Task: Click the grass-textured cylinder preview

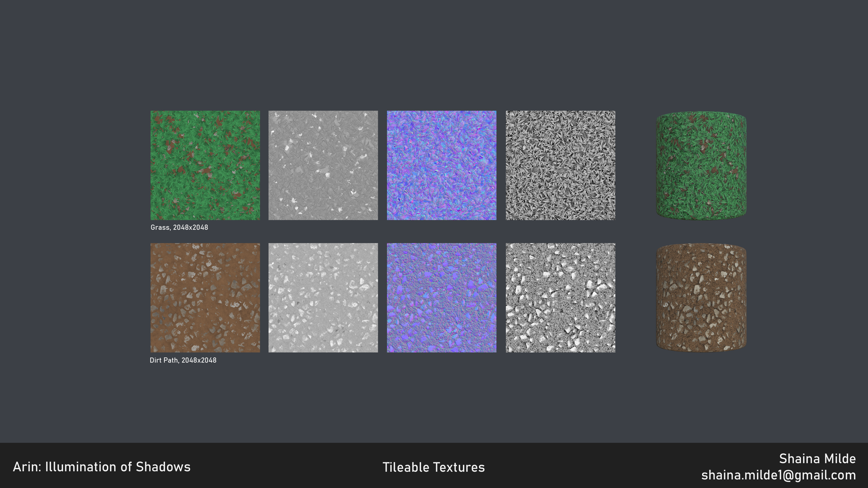Action: tap(701, 166)
